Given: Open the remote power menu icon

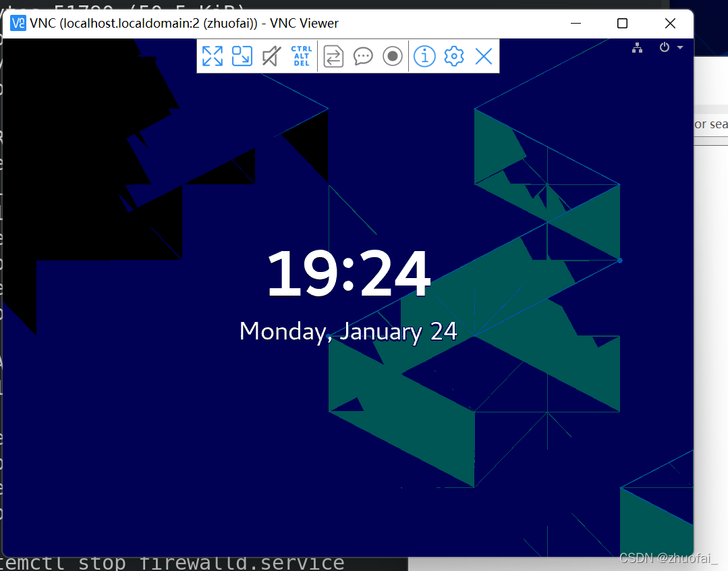Looking at the screenshot, I should pos(665,47).
